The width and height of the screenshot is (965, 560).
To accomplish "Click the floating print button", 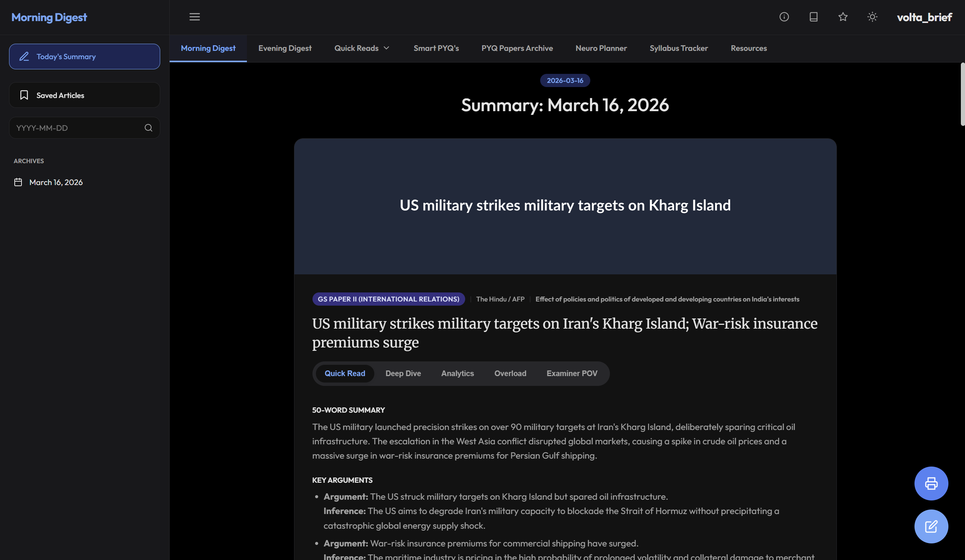I will [x=931, y=483].
